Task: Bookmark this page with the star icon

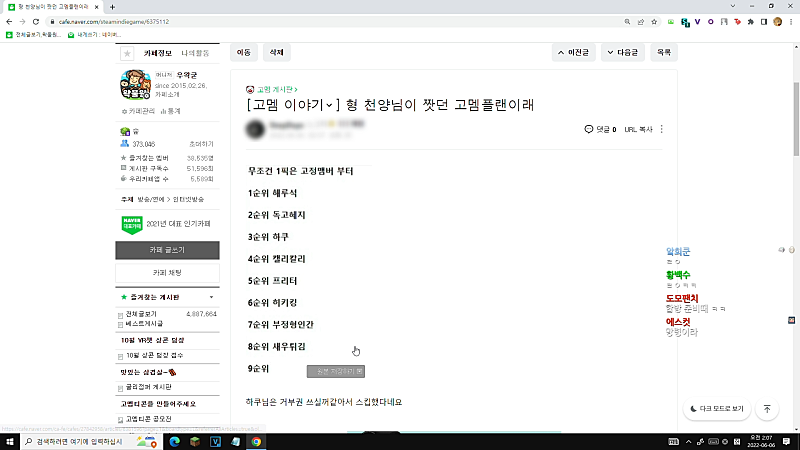Action: pos(654,22)
